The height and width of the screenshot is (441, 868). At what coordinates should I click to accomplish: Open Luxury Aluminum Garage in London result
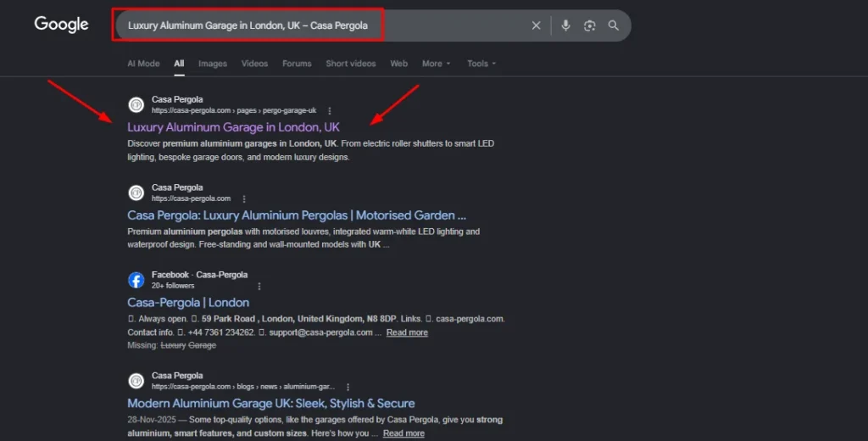coord(233,127)
